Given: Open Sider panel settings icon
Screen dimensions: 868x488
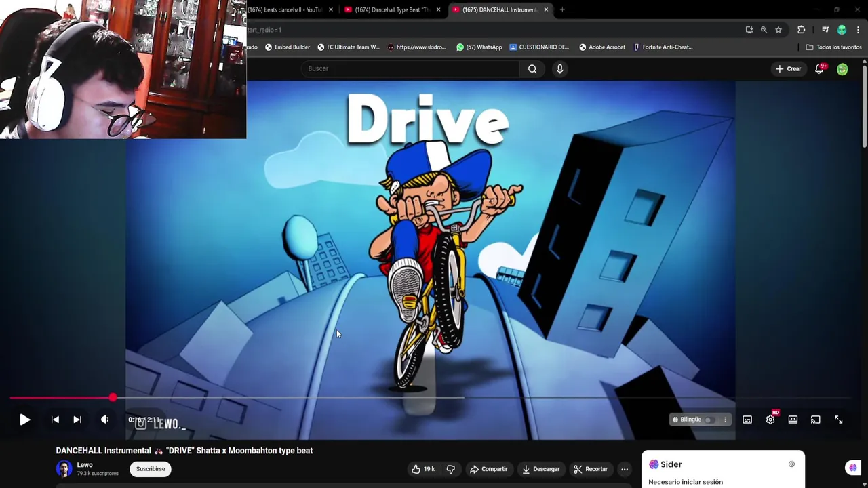Looking at the screenshot, I should tap(791, 464).
